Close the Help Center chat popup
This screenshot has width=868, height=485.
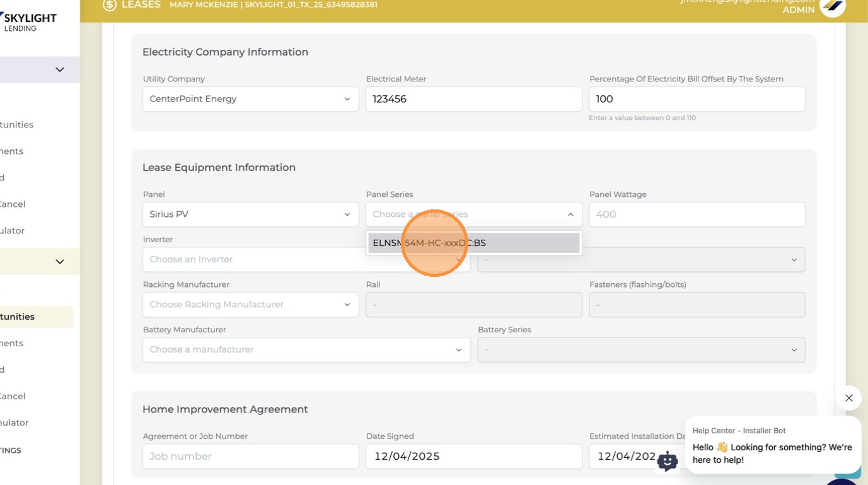[x=848, y=398]
